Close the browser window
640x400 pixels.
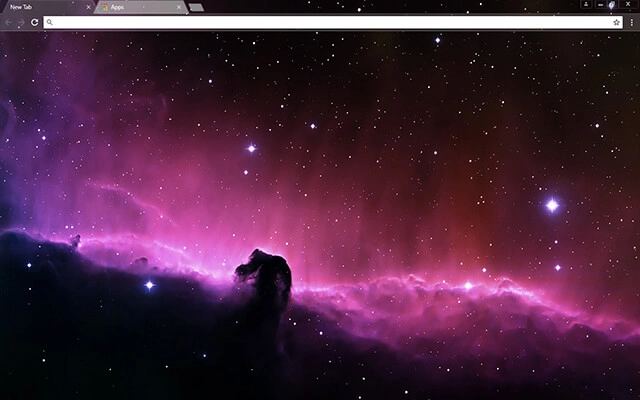pyautogui.click(x=628, y=4)
